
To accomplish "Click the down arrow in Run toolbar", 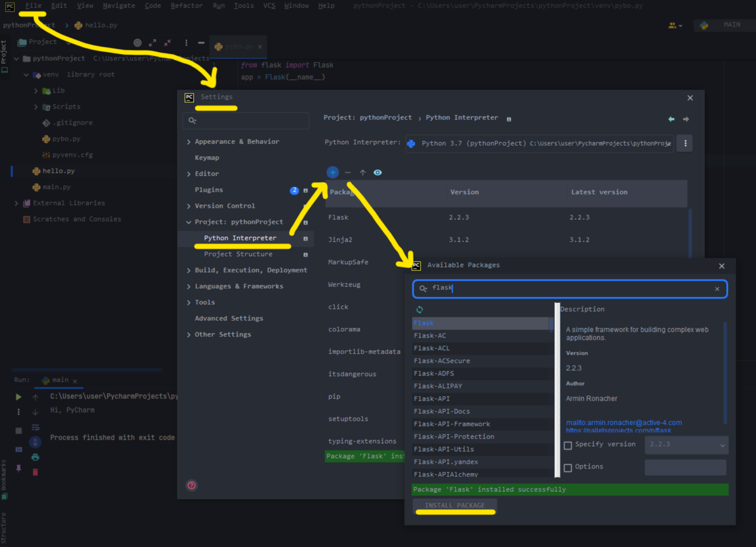I will [35, 412].
